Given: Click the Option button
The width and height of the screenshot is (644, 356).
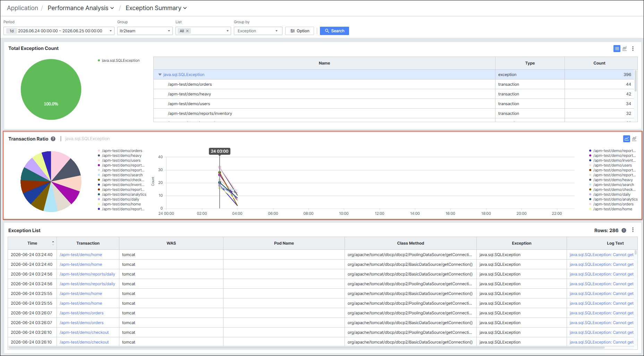Looking at the screenshot, I should point(300,31).
